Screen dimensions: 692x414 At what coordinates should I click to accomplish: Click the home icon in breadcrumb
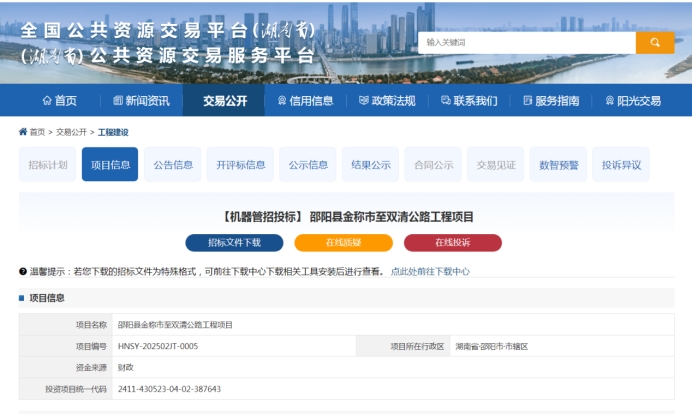(23, 132)
